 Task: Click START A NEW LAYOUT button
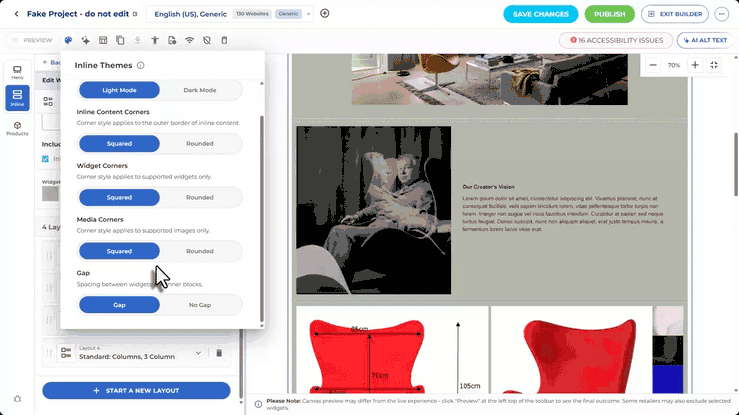tap(136, 391)
